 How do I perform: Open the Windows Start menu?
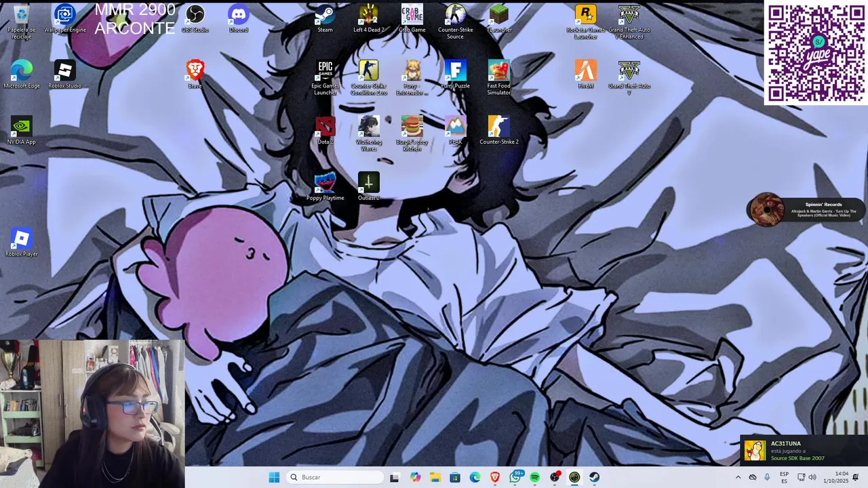(x=274, y=477)
